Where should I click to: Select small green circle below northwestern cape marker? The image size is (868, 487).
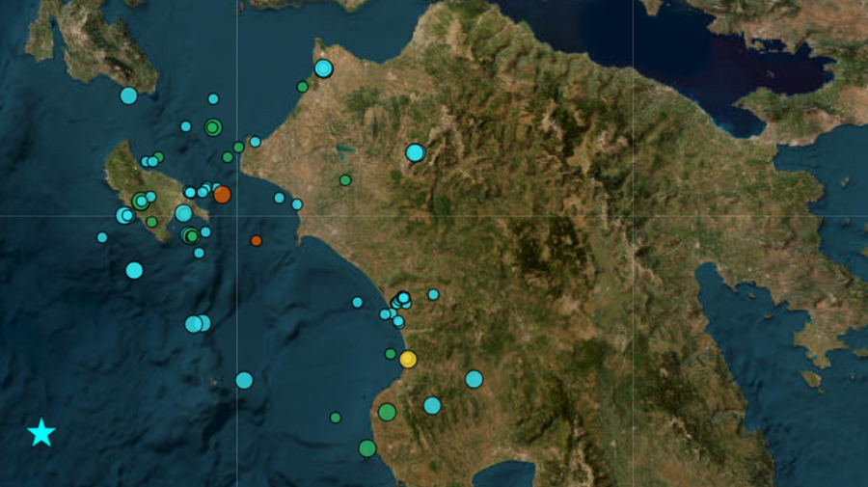coord(302,87)
